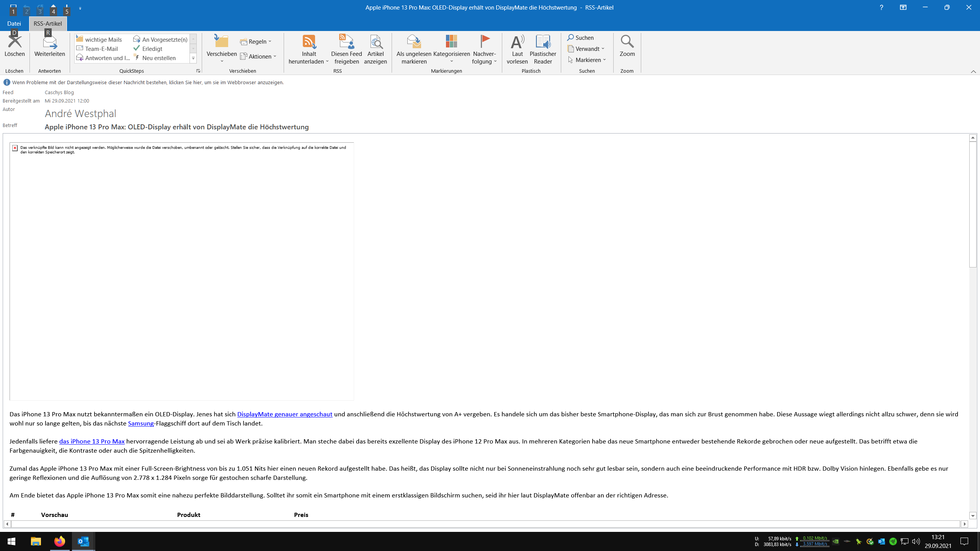Open the Verschieben move menu
The image size is (980, 551).
point(222,49)
